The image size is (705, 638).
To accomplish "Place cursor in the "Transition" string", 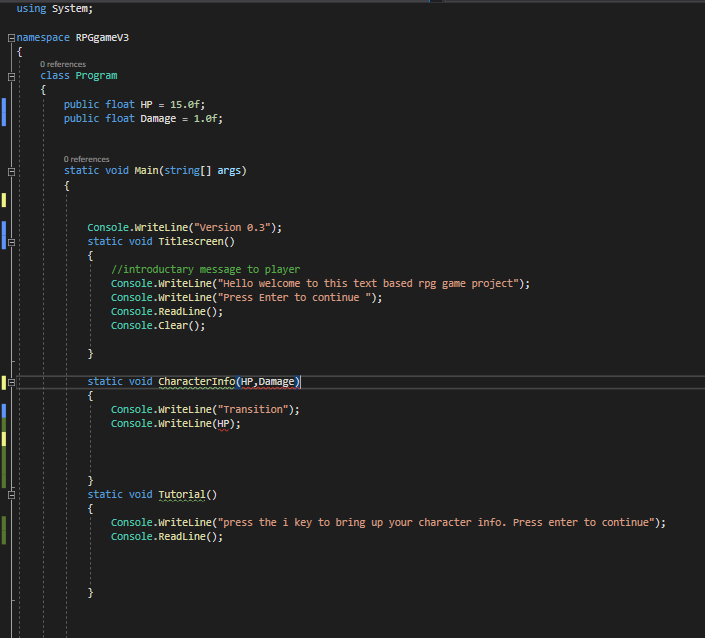I will tap(254, 409).
